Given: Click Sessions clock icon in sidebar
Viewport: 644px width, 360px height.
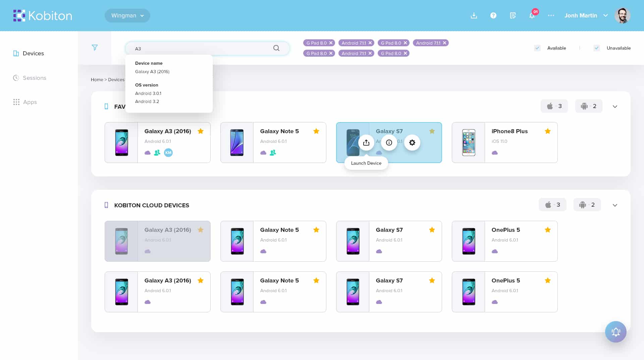Looking at the screenshot, I should [16, 78].
